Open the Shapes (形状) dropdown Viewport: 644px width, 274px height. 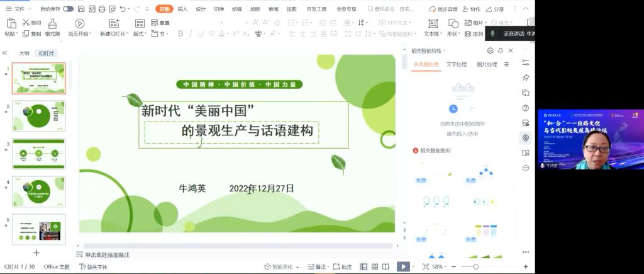pos(453,34)
